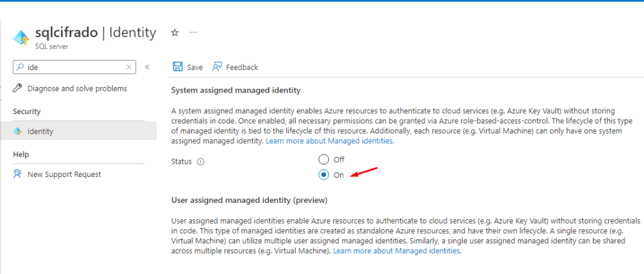Click the 'Security' section label
The width and height of the screenshot is (644, 274).
click(x=26, y=111)
